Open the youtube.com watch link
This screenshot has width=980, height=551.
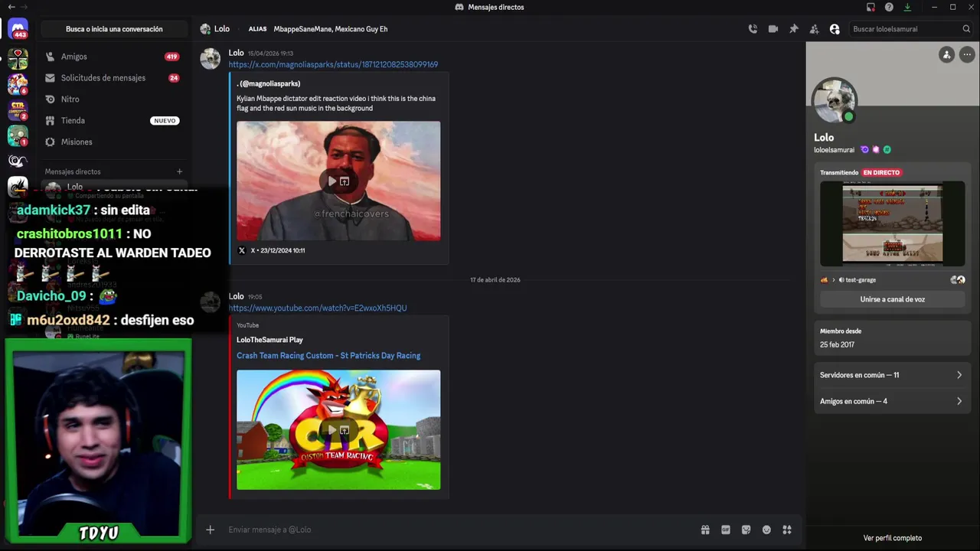[x=318, y=308]
